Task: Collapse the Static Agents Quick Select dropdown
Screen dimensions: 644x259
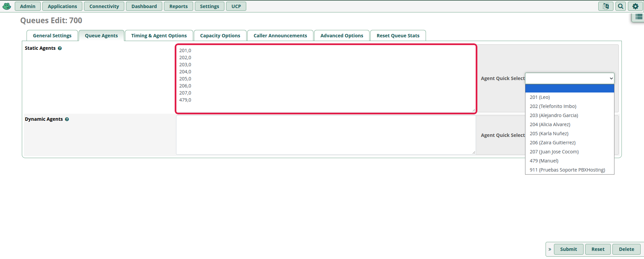Action: tap(570, 78)
